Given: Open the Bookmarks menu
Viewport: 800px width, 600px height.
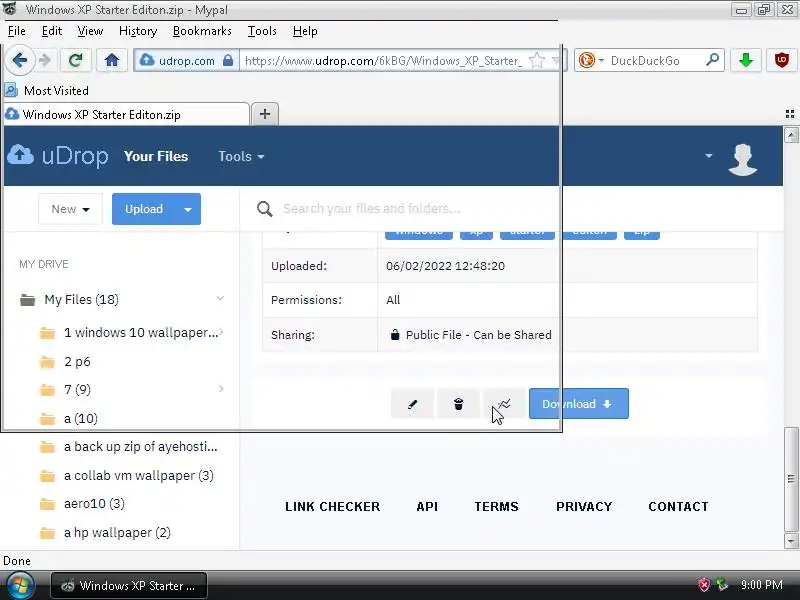Looking at the screenshot, I should 202,31.
